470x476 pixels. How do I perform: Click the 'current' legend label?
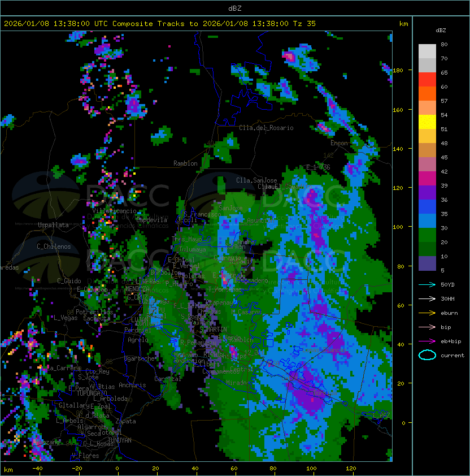(452, 356)
